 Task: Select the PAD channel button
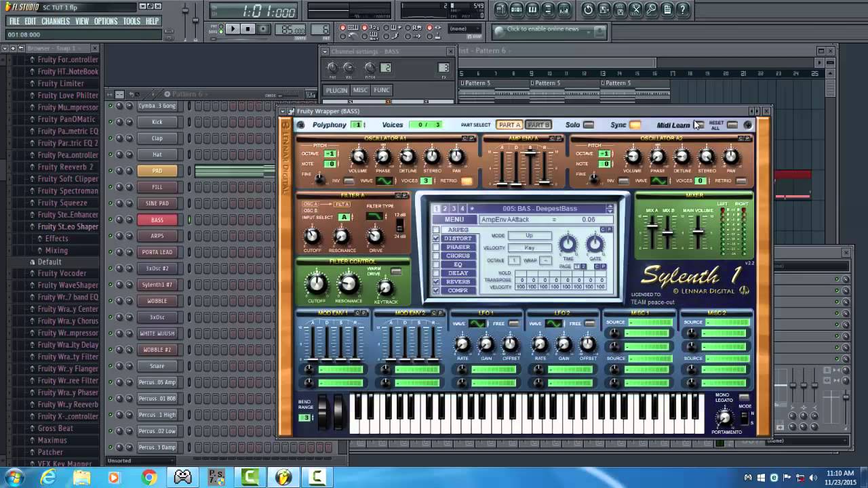click(x=157, y=171)
